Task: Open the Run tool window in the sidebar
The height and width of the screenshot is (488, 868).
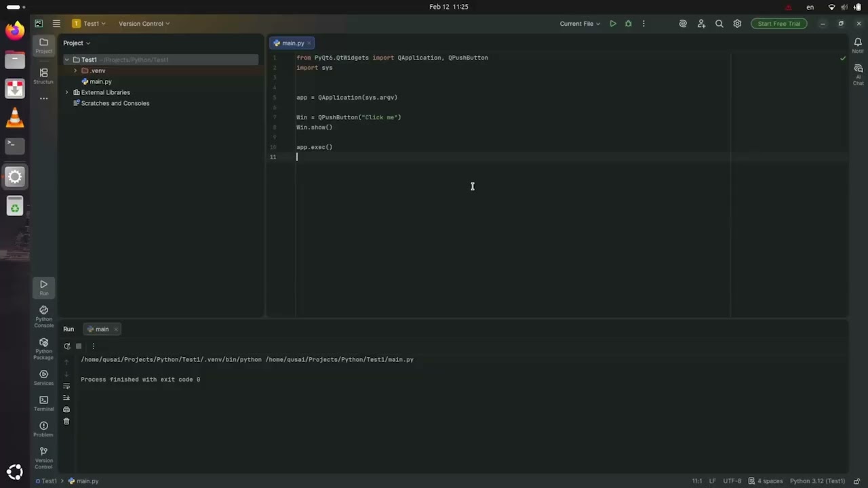Action: pos(43,287)
